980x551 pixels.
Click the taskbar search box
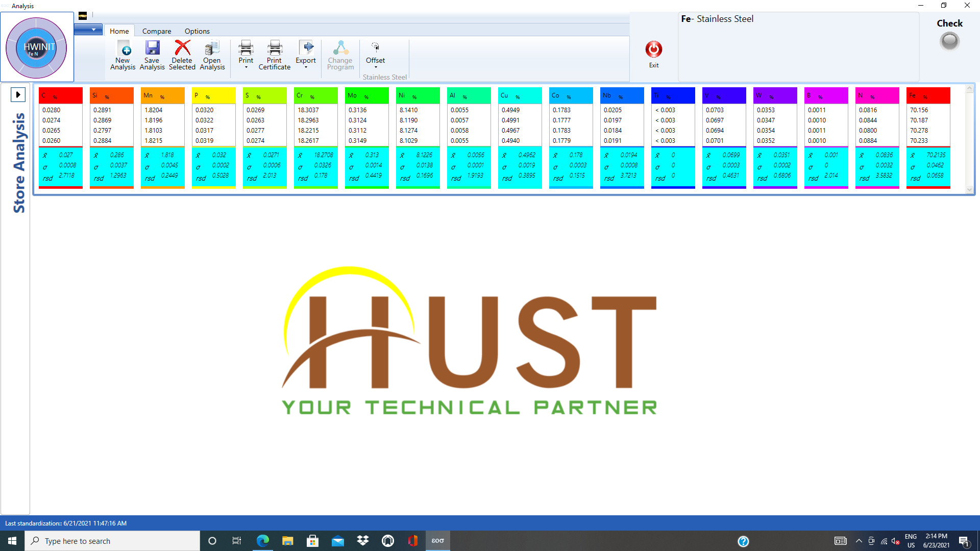[x=112, y=541]
